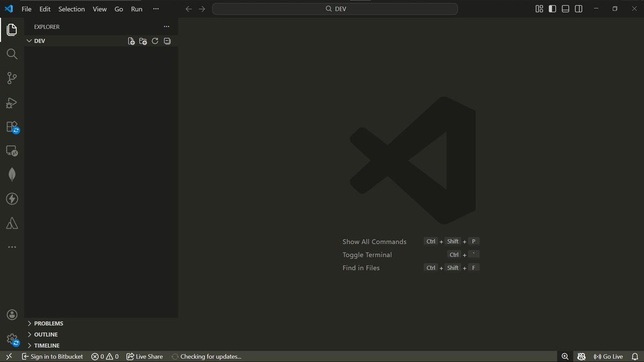Expand the TIMELINE section
This screenshot has width=644, height=362.
coord(101,345)
